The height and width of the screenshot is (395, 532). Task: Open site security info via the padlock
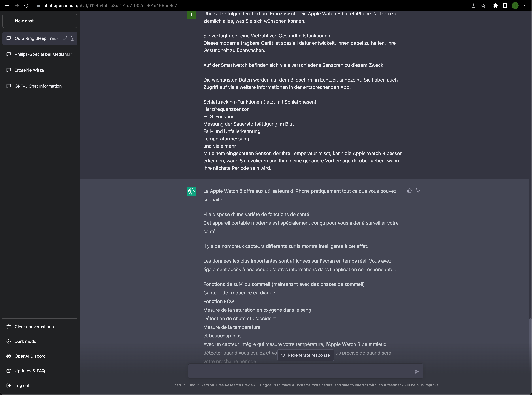coord(38,6)
